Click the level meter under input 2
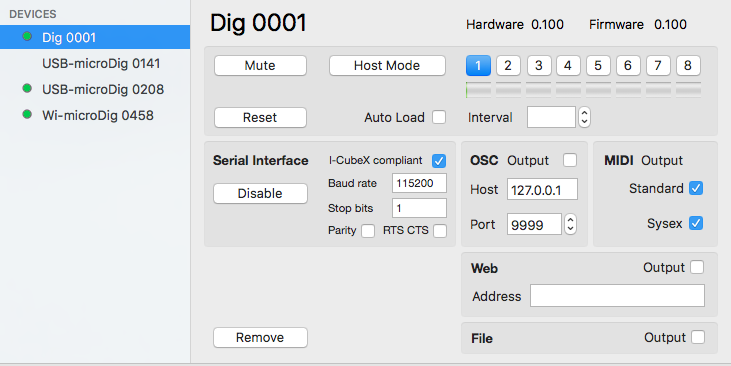This screenshot has height=366, width=731. point(508,90)
